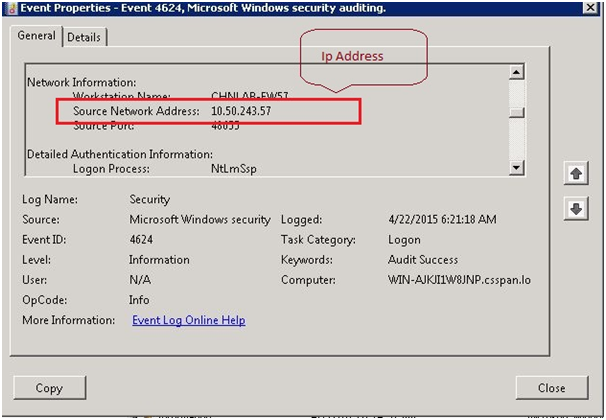Click the Event Properties title bar icon
Image resolution: width=606 pixels, height=420 pixels.
[11, 7]
